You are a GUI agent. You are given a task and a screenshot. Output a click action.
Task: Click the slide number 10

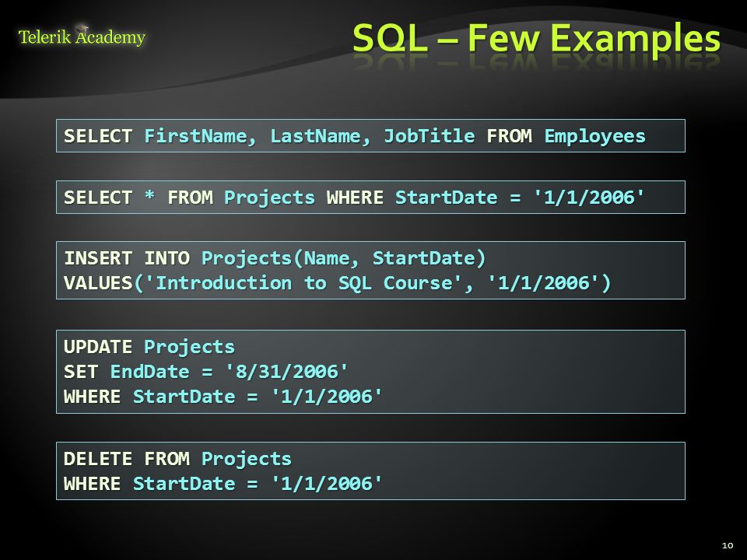click(728, 545)
